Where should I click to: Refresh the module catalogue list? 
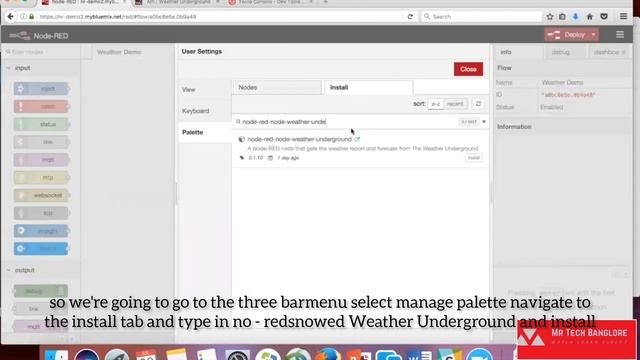point(478,104)
